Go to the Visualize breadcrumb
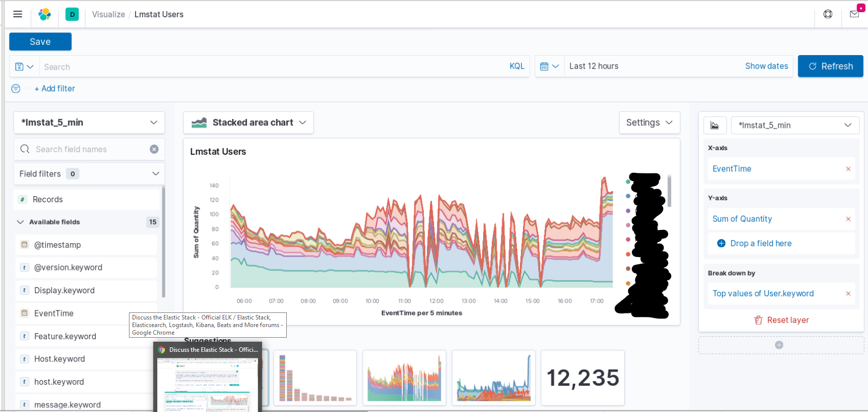Viewport: 868px width, 412px height. coord(108,14)
